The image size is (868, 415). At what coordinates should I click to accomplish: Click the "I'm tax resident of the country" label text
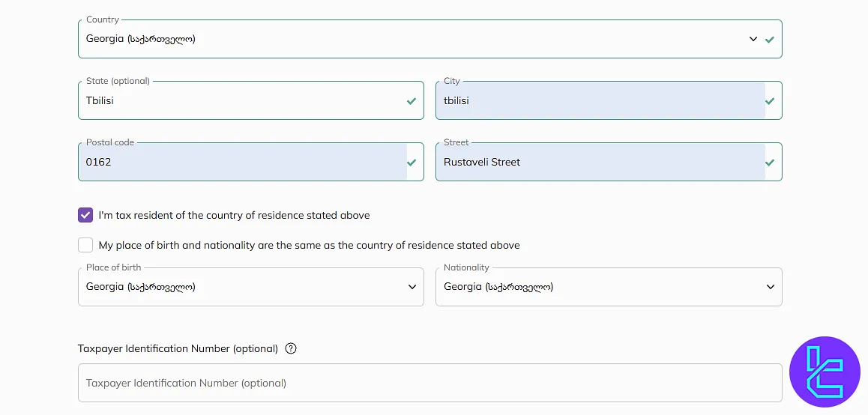234,215
